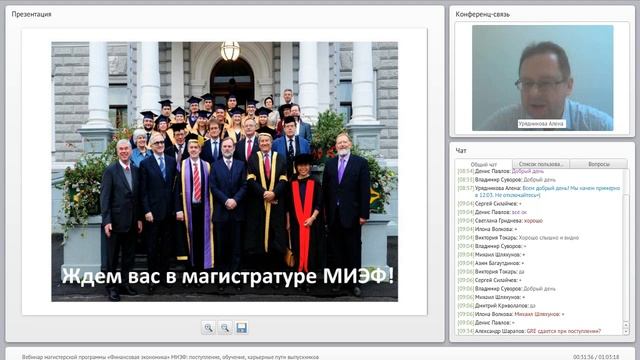Open the Список пользователей tab

pos(541,164)
